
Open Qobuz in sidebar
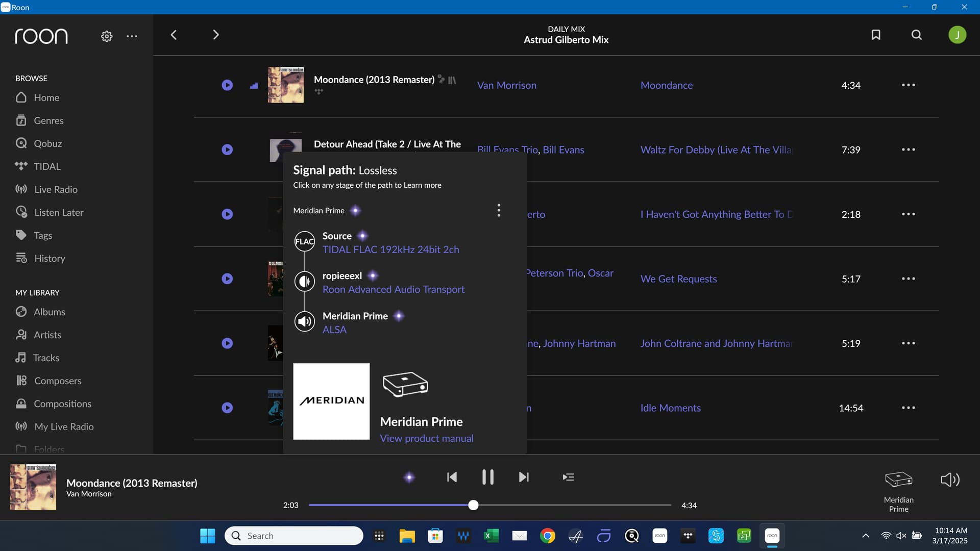click(x=39, y=143)
